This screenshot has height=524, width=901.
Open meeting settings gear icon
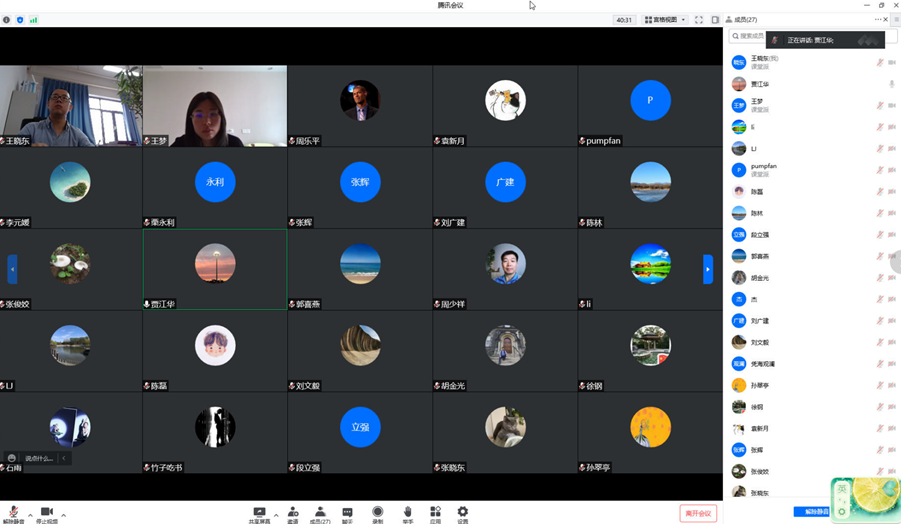pyautogui.click(x=462, y=512)
